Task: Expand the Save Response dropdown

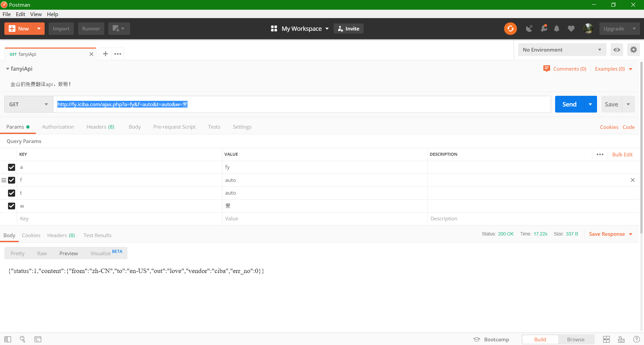Action: [631, 234]
